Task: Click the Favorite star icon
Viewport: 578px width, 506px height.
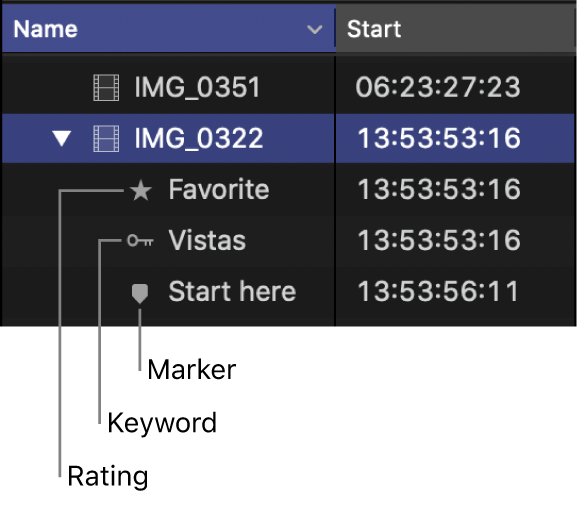Action: pos(141,190)
